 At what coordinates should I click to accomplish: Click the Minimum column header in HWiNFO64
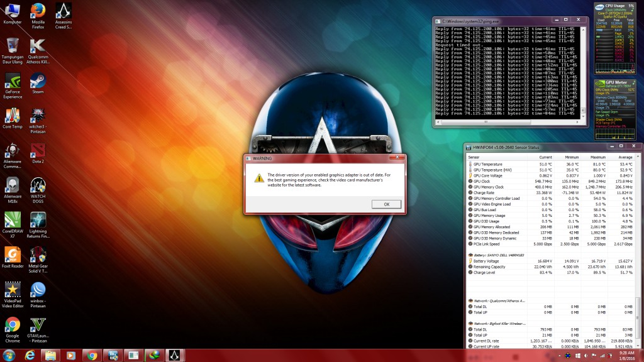567,157
